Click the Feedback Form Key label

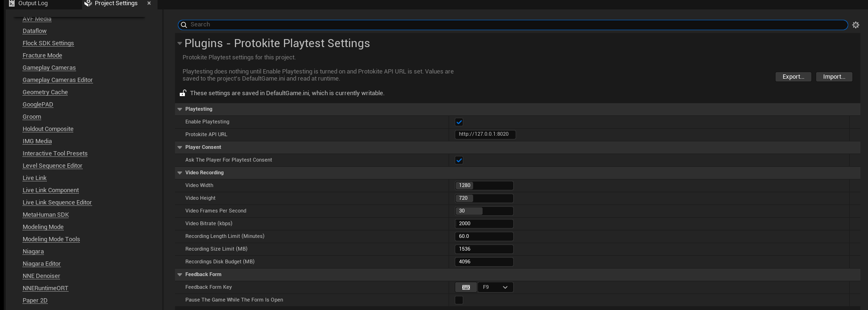pos(209,287)
